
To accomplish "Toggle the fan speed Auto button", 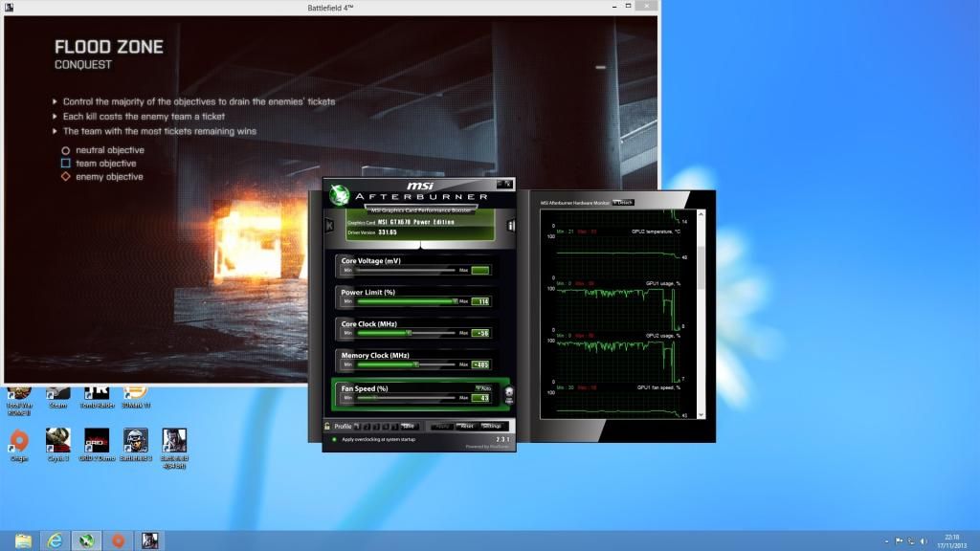I will tap(483, 388).
